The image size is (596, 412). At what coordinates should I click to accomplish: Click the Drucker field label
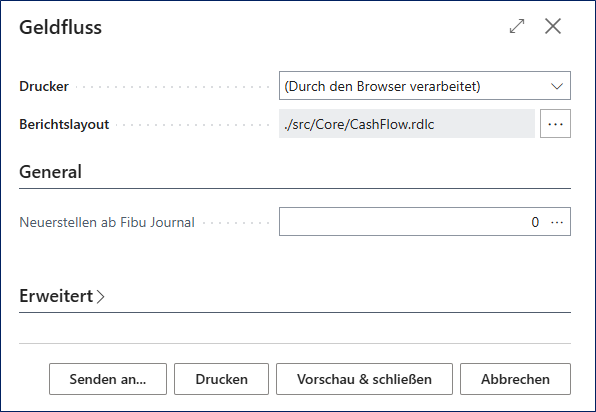44,86
